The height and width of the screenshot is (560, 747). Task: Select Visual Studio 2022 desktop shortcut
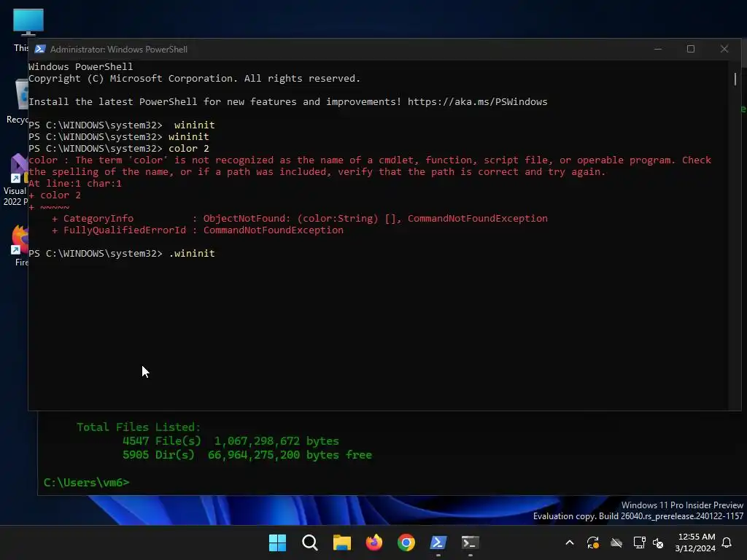pos(15,179)
